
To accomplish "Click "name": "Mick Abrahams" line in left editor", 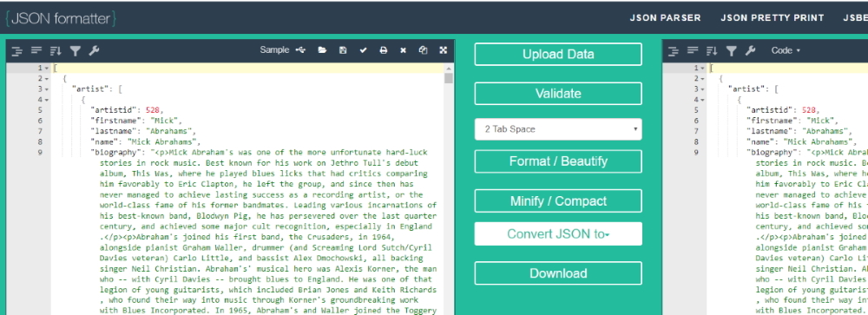I will 146,141.
